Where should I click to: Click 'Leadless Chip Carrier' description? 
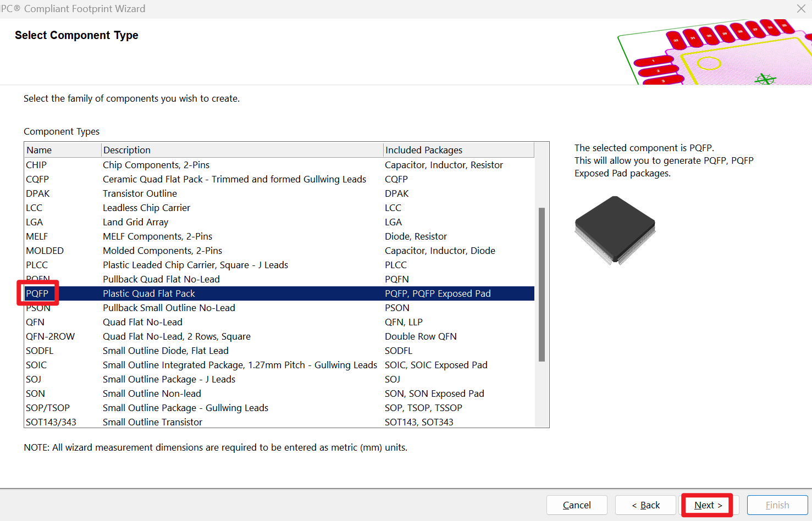pos(146,208)
